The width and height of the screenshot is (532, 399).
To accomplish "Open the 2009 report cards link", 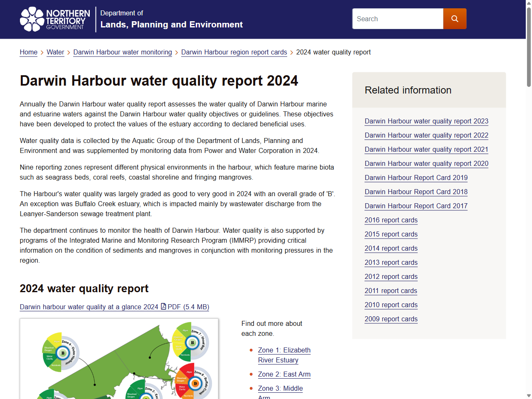I will [x=391, y=319].
